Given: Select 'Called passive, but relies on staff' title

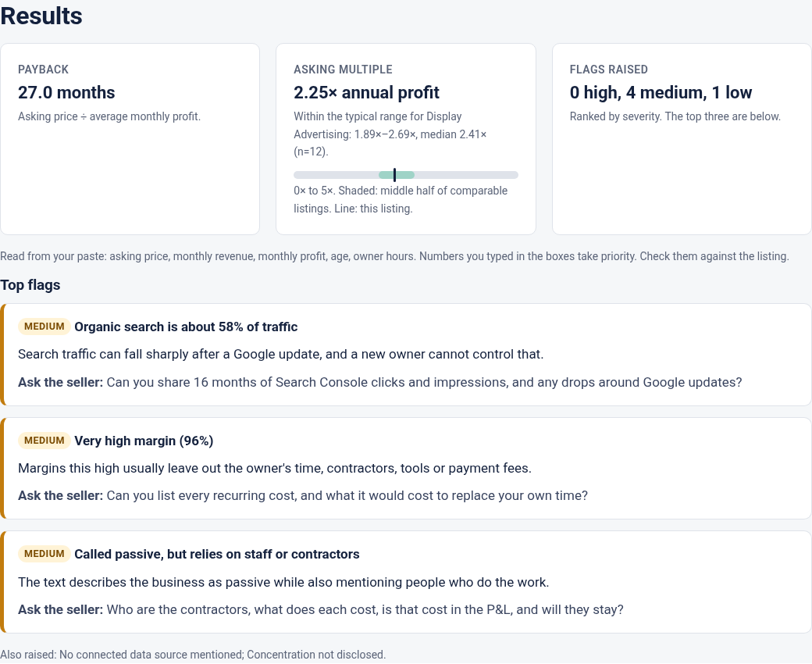Looking at the screenshot, I should tap(217, 554).
